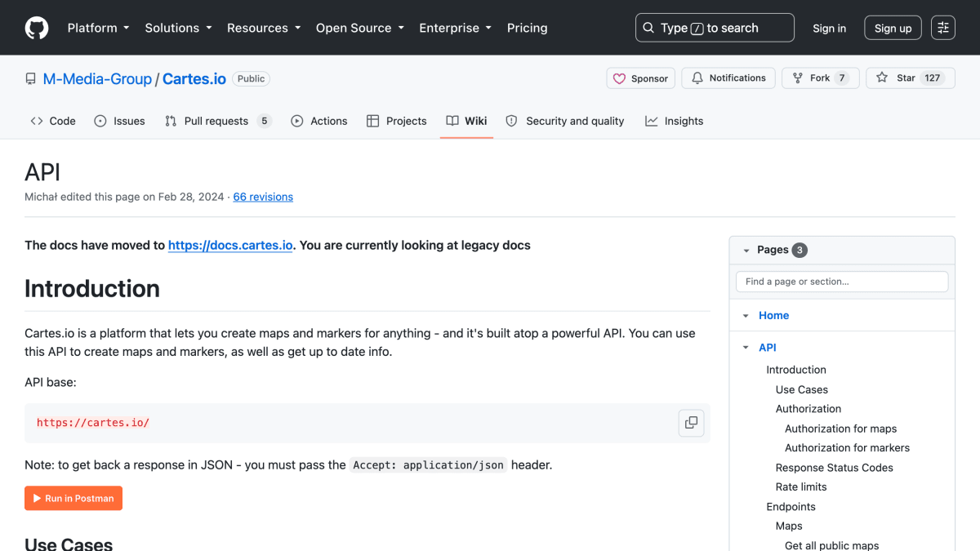The width and height of the screenshot is (980, 551).
Task: Open Security and quality tab
Action: (x=565, y=121)
